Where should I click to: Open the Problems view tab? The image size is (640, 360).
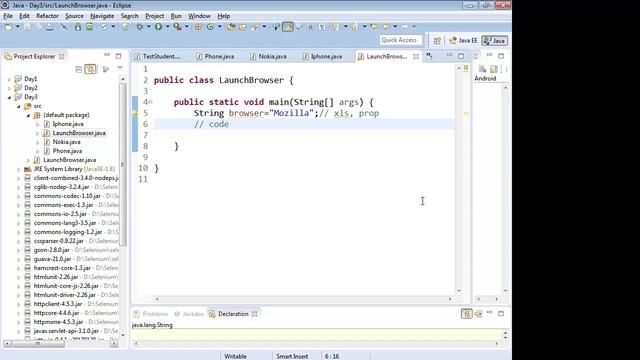[151, 314]
